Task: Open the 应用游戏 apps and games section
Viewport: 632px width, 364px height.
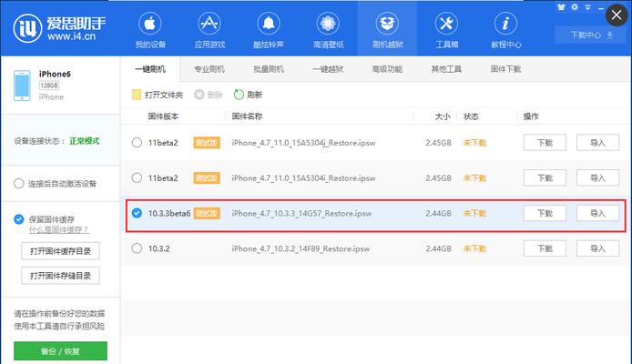Action: pyautogui.click(x=209, y=30)
